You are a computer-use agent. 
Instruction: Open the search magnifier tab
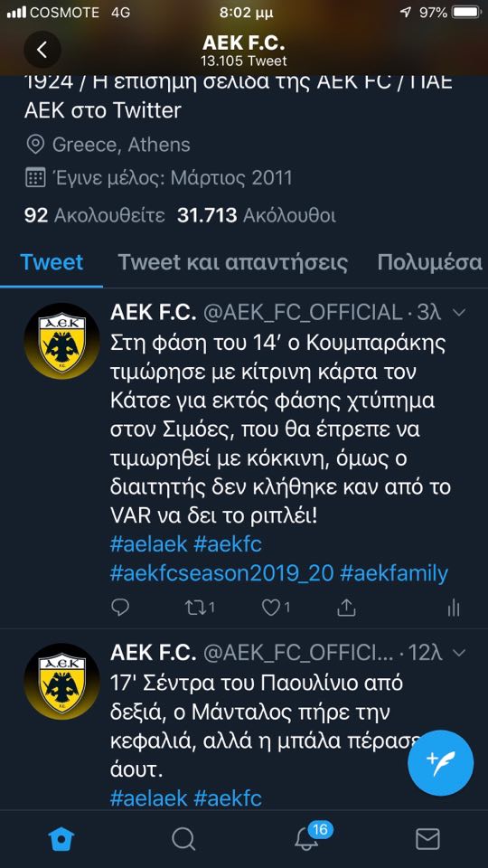coord(183,839)
